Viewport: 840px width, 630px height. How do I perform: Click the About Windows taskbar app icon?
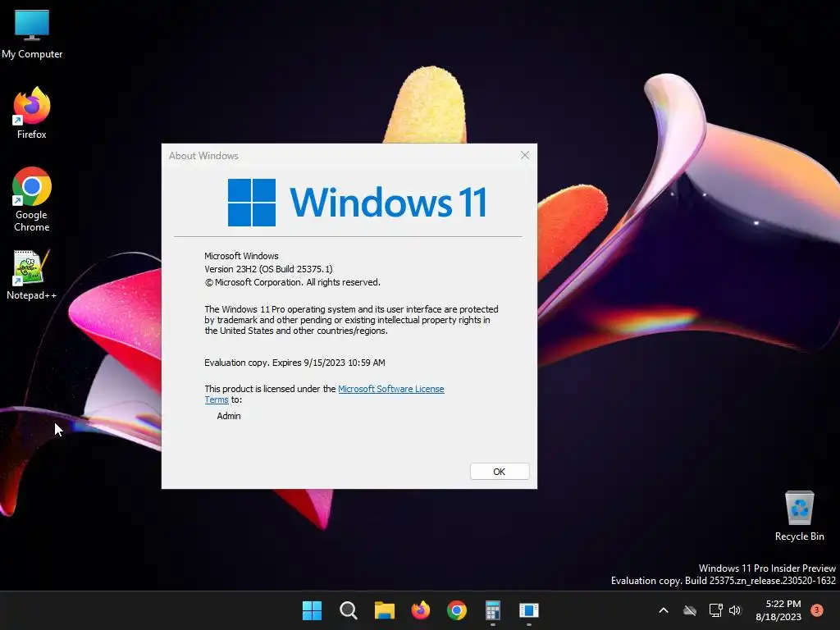pos(529,610)
